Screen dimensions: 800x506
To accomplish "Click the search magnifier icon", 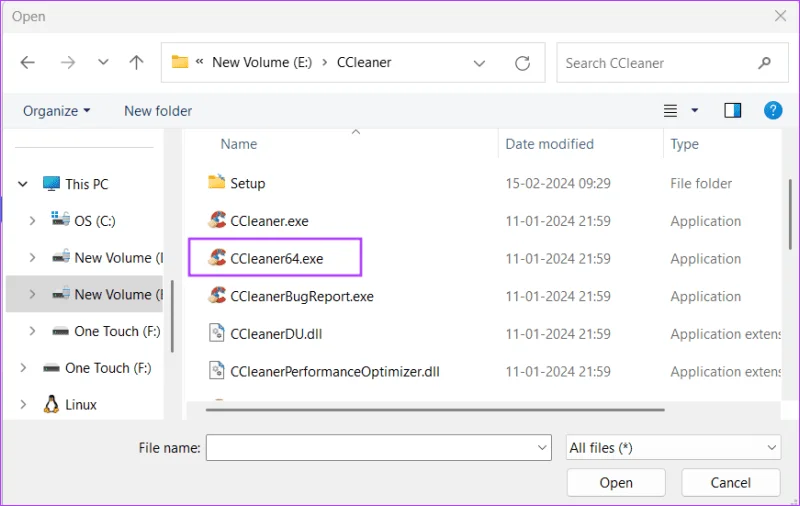I will (x=764, y=63).
